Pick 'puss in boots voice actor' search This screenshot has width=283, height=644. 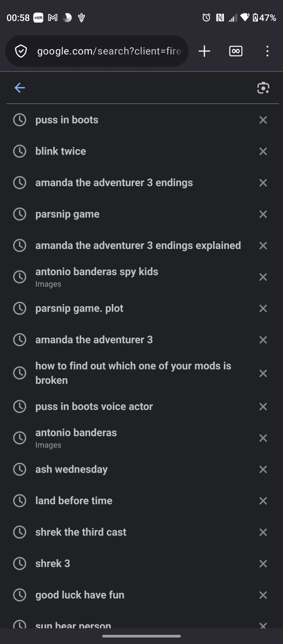[x=94, y=406]
